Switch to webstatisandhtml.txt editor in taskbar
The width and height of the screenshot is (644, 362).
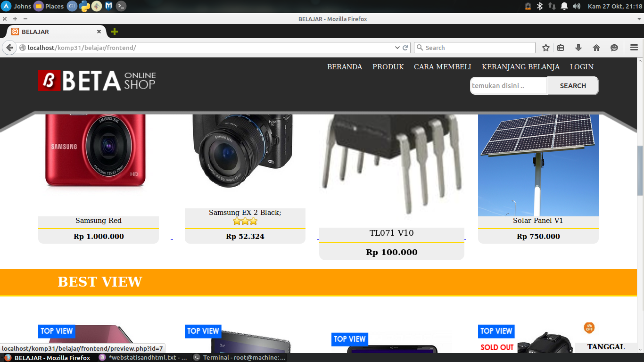click(x=143, y=358)
